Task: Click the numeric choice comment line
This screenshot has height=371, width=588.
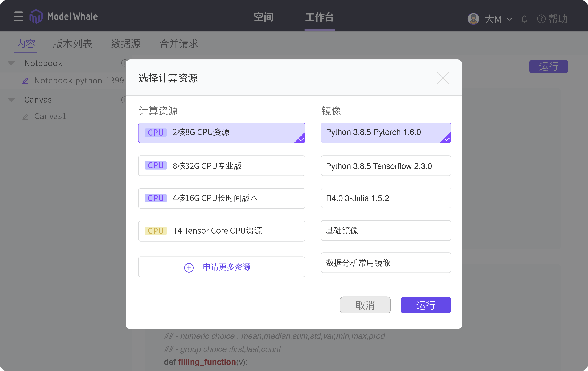Action: 274,336
